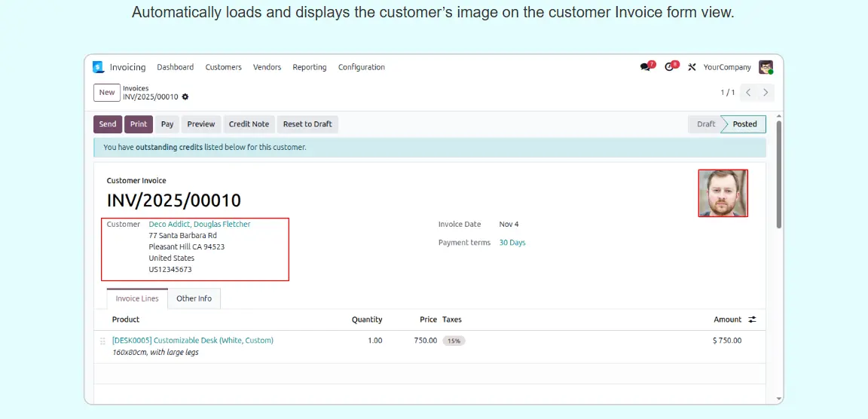
Task: Go to the previous record arrow
Action: pyautogui.click(x=748, y=93)
